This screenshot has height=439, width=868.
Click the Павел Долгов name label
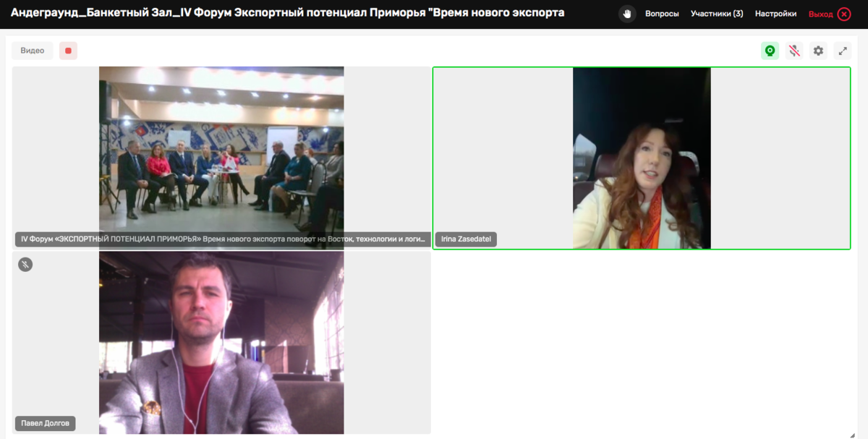(45, 423)
